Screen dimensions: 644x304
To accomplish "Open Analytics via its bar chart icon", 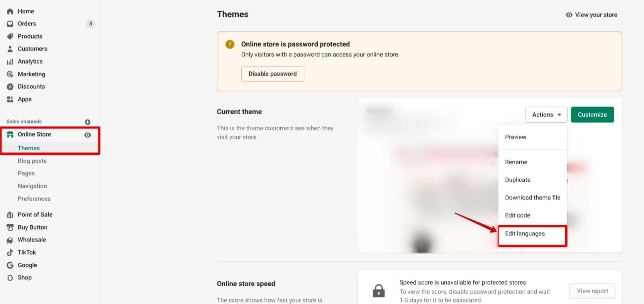I will tap(10, 62).
